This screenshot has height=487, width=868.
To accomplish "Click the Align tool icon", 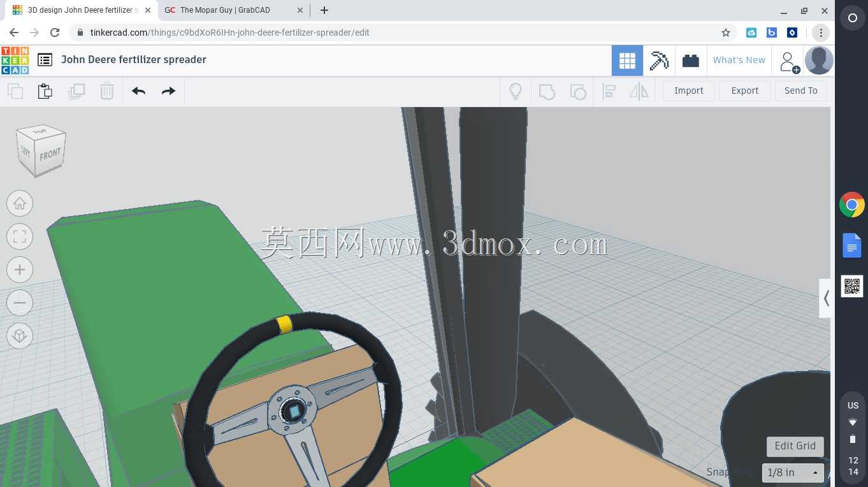I will coord(609,91).
